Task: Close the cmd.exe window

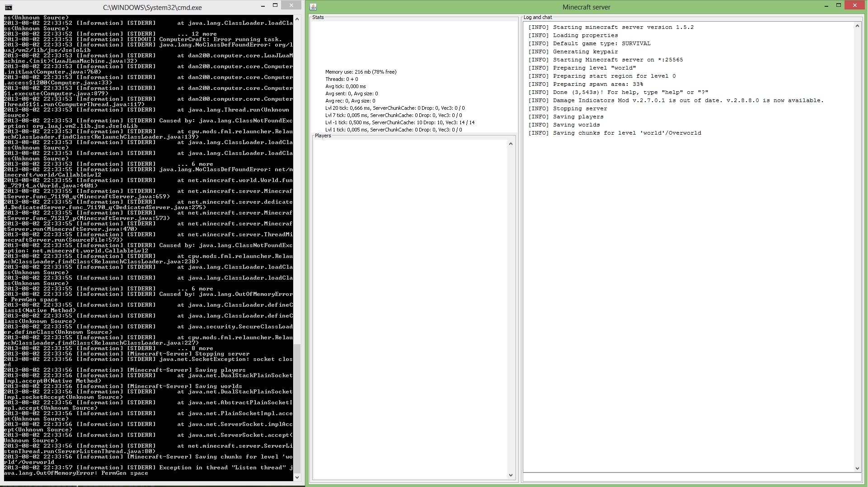Action: 291,5
